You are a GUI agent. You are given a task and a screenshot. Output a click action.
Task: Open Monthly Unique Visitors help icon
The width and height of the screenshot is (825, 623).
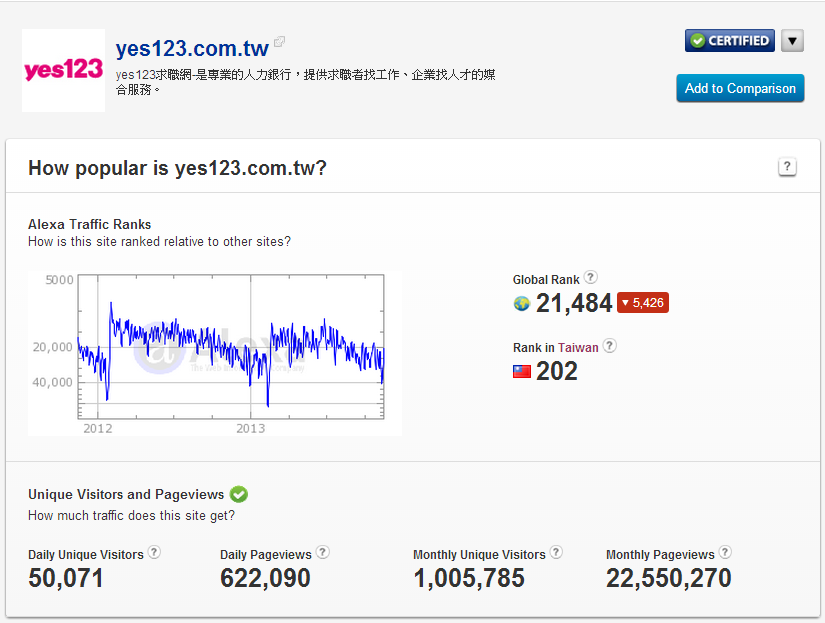point(556,553)
